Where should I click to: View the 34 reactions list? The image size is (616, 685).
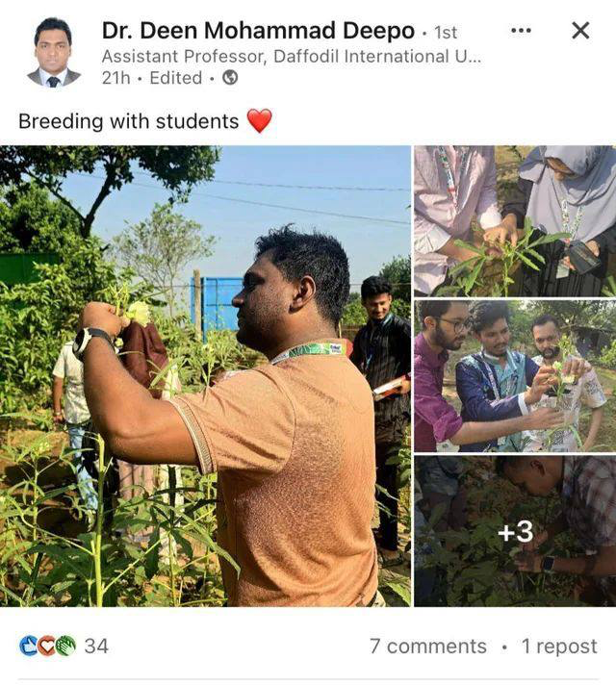96,647
